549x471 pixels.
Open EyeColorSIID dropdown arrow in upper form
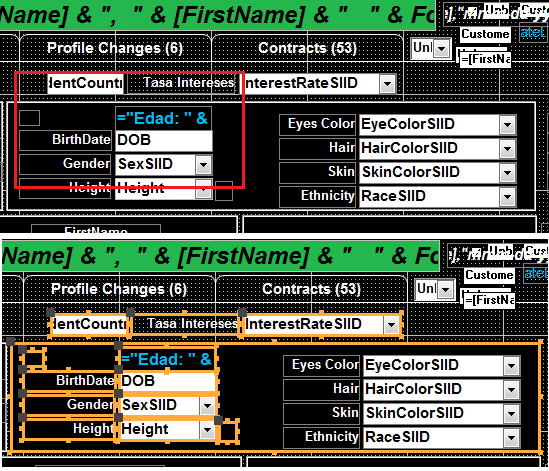point(508,125)
